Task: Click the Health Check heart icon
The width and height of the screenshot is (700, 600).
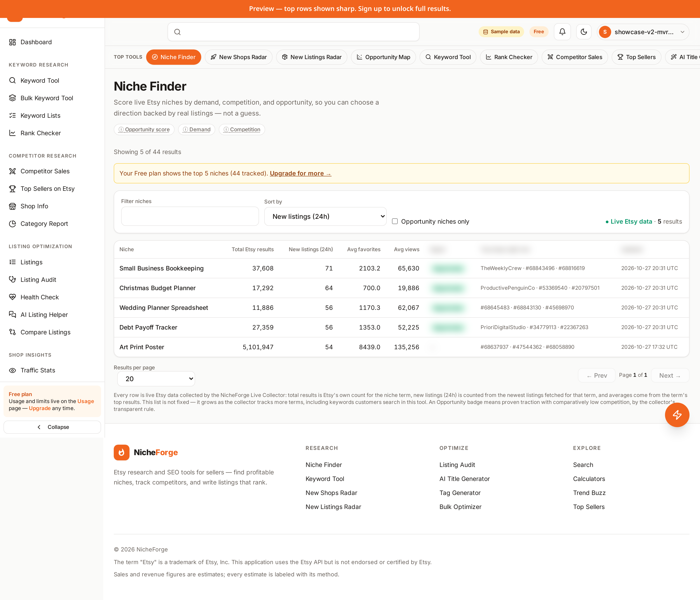Action: point(12,297)
